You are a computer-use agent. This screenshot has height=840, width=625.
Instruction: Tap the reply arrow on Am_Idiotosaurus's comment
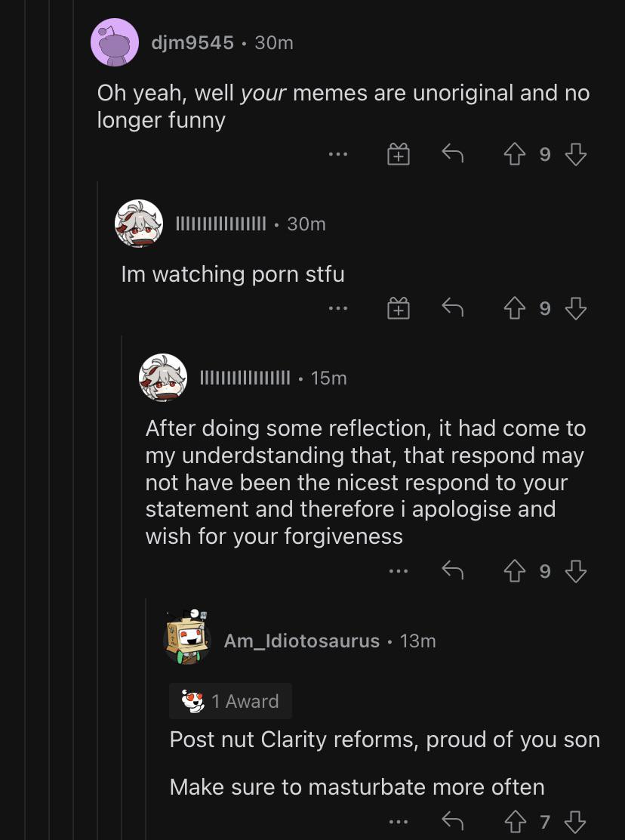(454, 822)
